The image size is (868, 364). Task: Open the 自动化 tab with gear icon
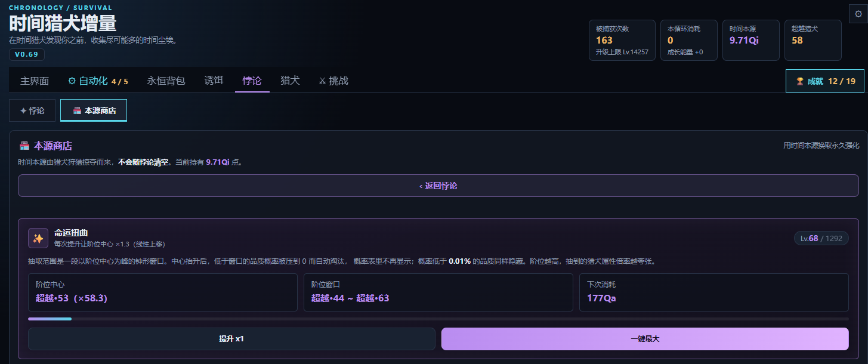98,81
